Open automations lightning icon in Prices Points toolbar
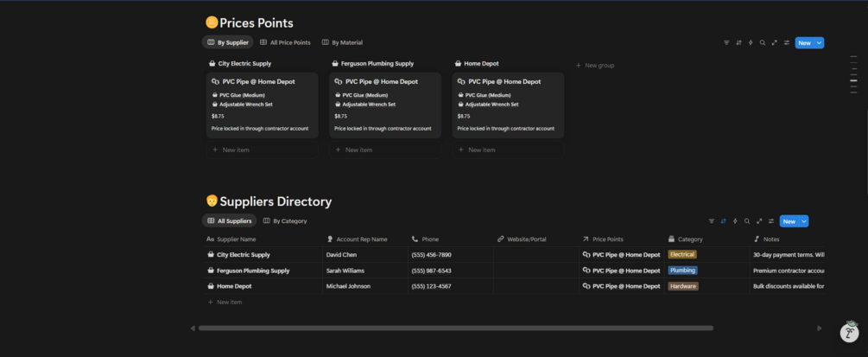Viewport: 868px width, 357px height. click(751, 42)
